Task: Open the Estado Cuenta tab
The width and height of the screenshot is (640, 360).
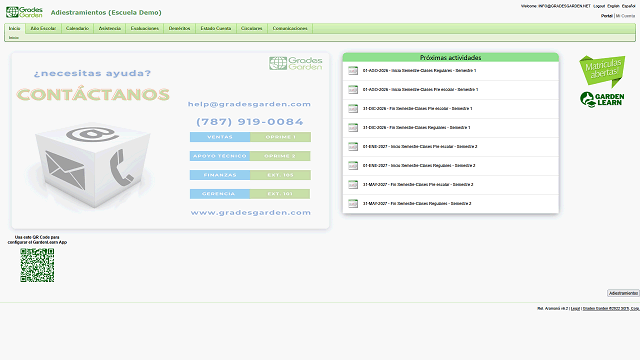Action: [x=216, y=28]
